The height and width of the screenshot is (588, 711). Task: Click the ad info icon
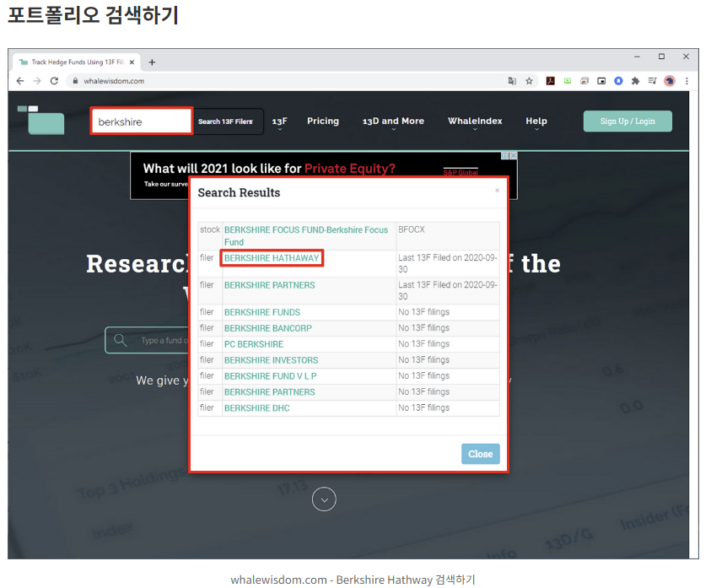coord(505,155)
